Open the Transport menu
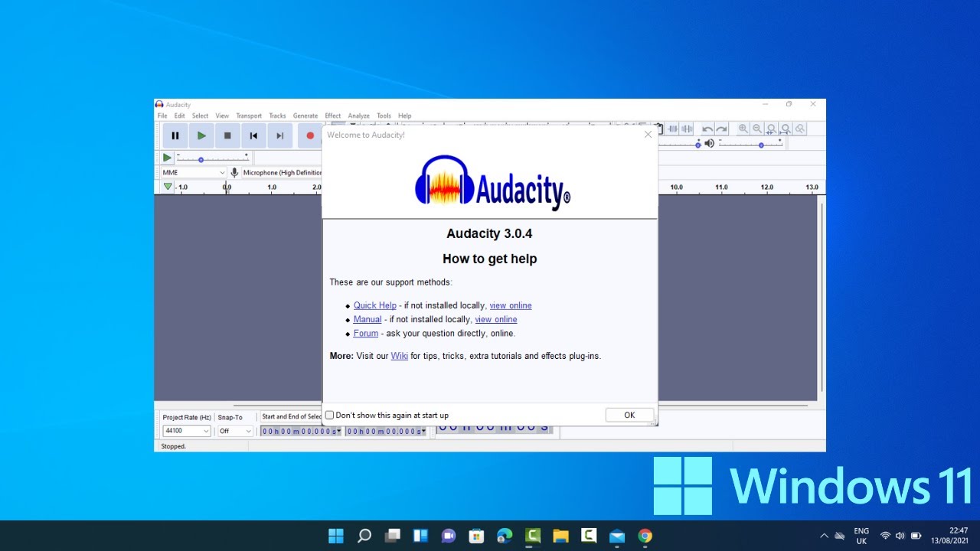 pyautogui.click(x=249, y=116)
